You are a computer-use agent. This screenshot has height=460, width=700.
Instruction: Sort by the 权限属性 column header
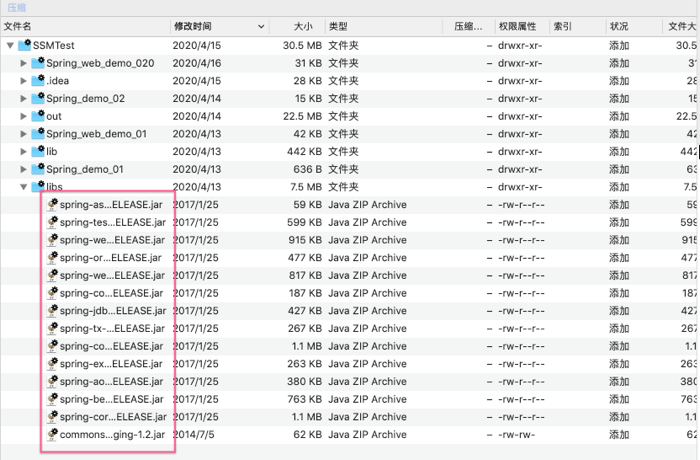pyautogui.click(x=522, y=26)
